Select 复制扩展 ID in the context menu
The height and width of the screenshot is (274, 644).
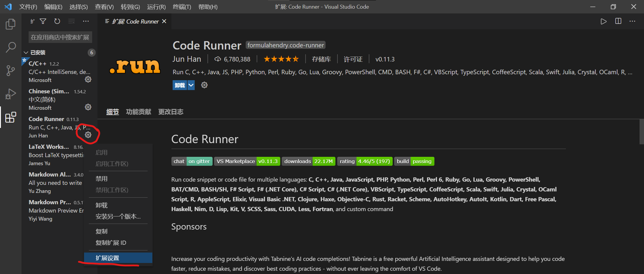click(x=118, y=243)
